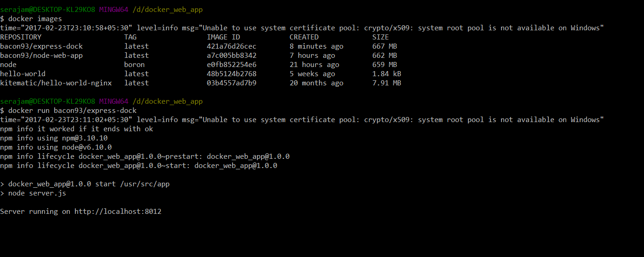The width and height of the screenshot is (644, 257).
Task: Click the log line timestamped 23:10:58
Action: pos(302,28)
